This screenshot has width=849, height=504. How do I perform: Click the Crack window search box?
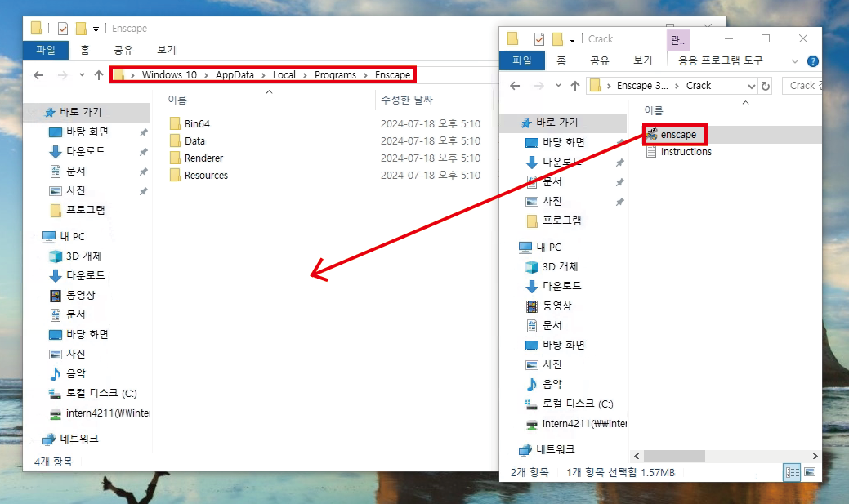(x=802, y=86)
